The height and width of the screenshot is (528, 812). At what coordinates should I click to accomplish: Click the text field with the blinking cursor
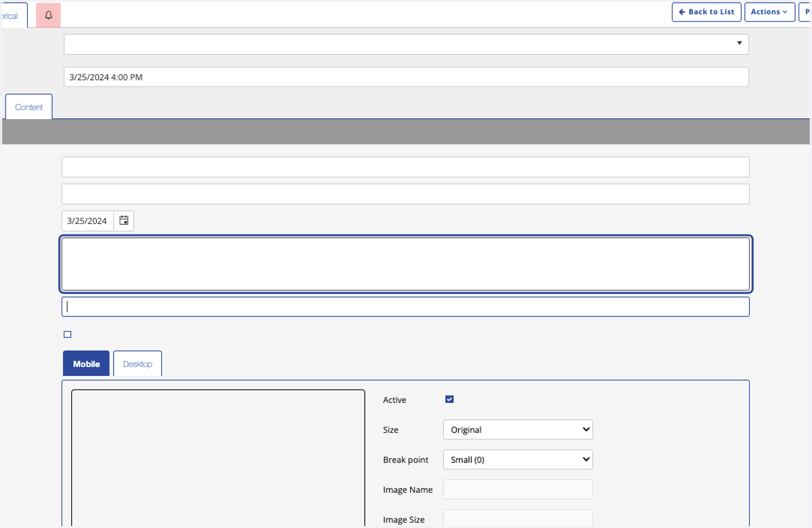point(406,306)
